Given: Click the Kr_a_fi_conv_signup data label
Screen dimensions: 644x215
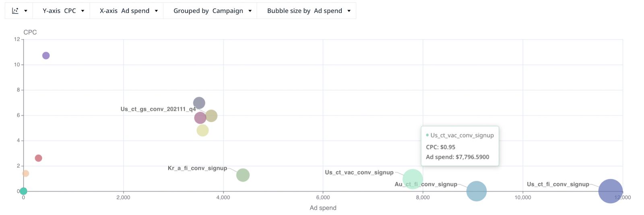Looking at the screenshot, I should [197, 168].
